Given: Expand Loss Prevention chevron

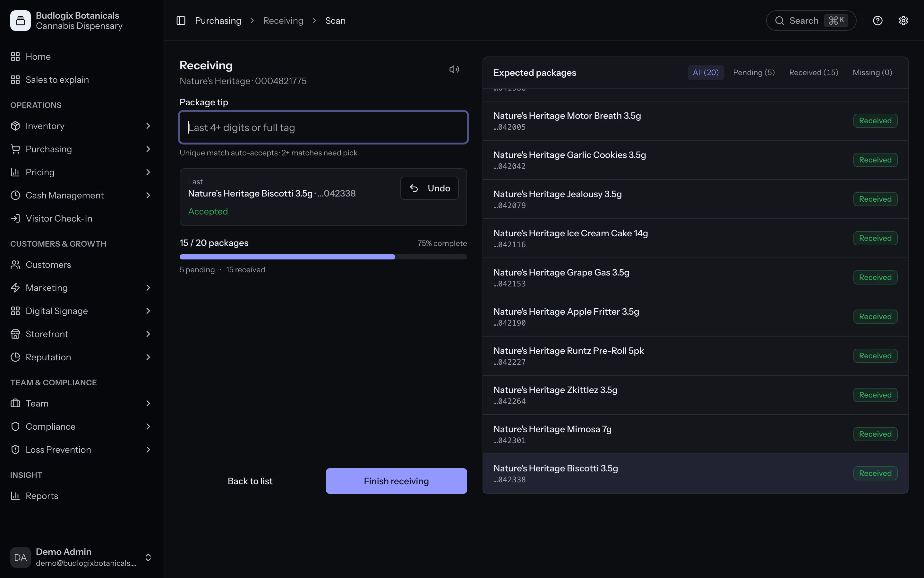Looking at the screenshot, I should (148, 450).
